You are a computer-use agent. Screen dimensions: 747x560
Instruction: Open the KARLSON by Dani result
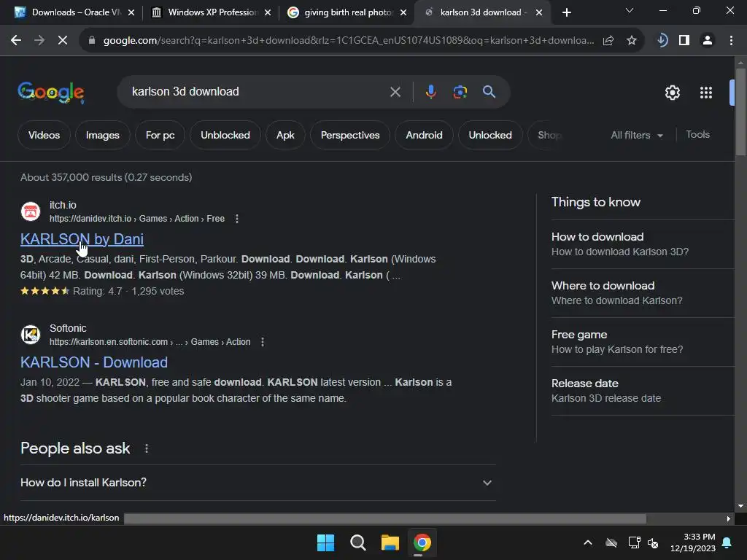pyautogui.click(x=82, y=239)
